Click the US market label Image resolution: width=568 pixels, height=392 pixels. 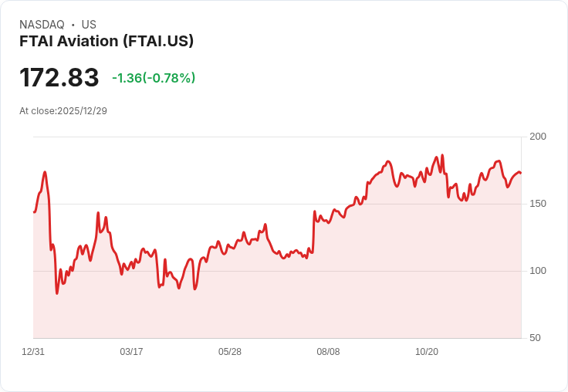tap(89, 25)
